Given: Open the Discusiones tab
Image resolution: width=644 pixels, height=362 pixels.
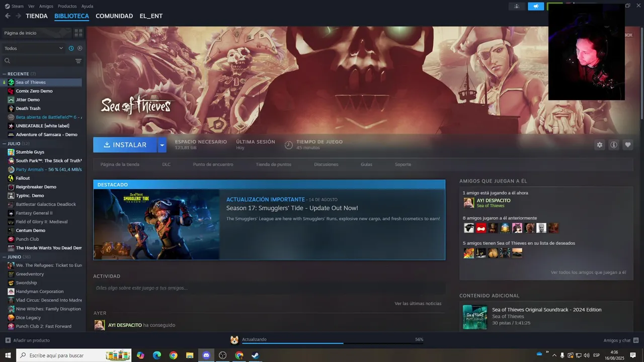Looking at the screenshot, I should click(x=326, y=164).
